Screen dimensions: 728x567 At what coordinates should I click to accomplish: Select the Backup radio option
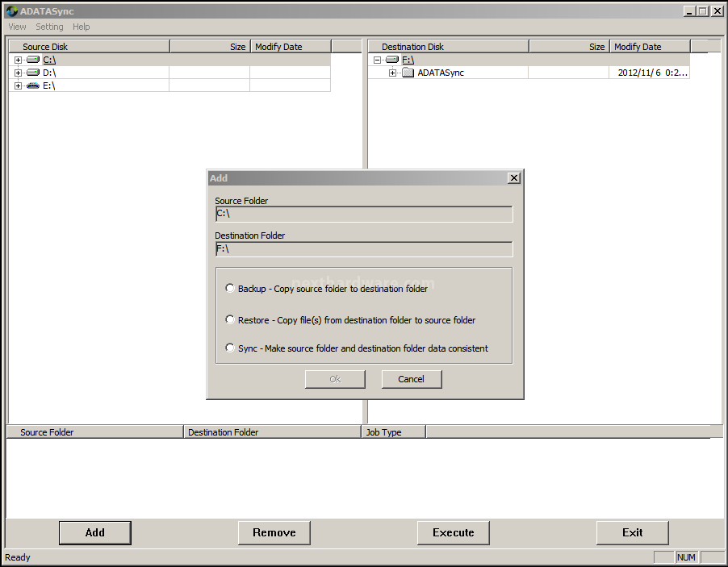(230, 288)
